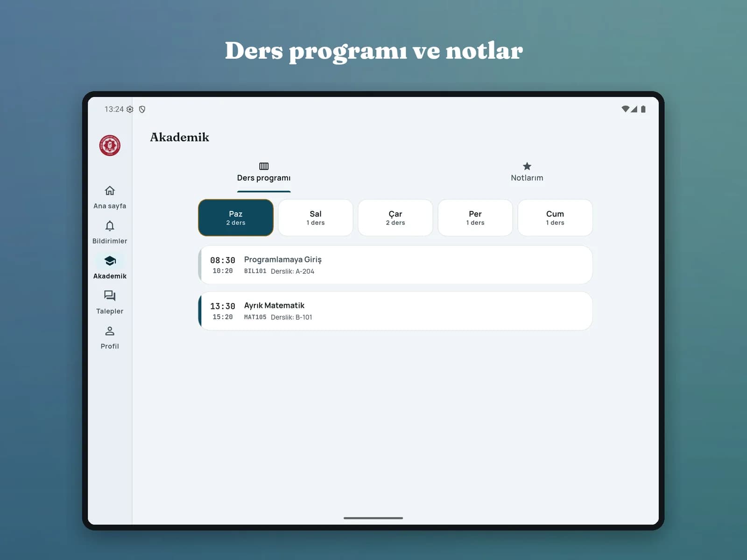Choose the Çar day chip
The height and width of the screenshot is (560, 747).
[x=395, y=218]
